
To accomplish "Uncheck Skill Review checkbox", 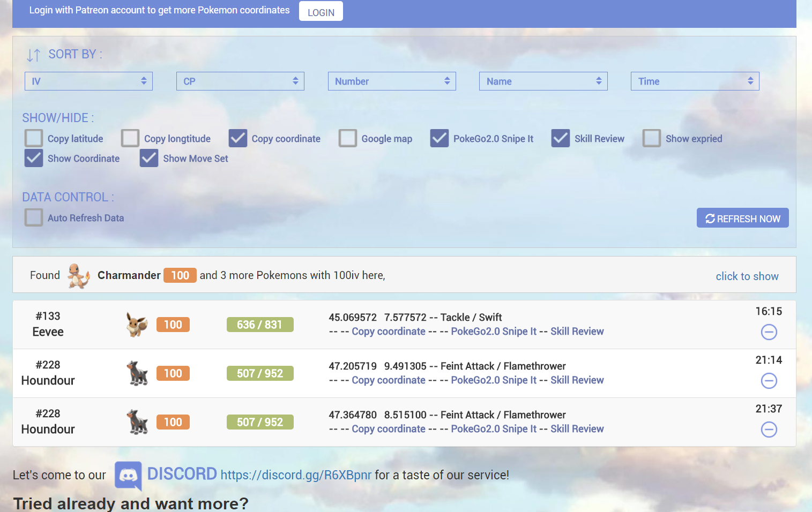I will point(561,138).
